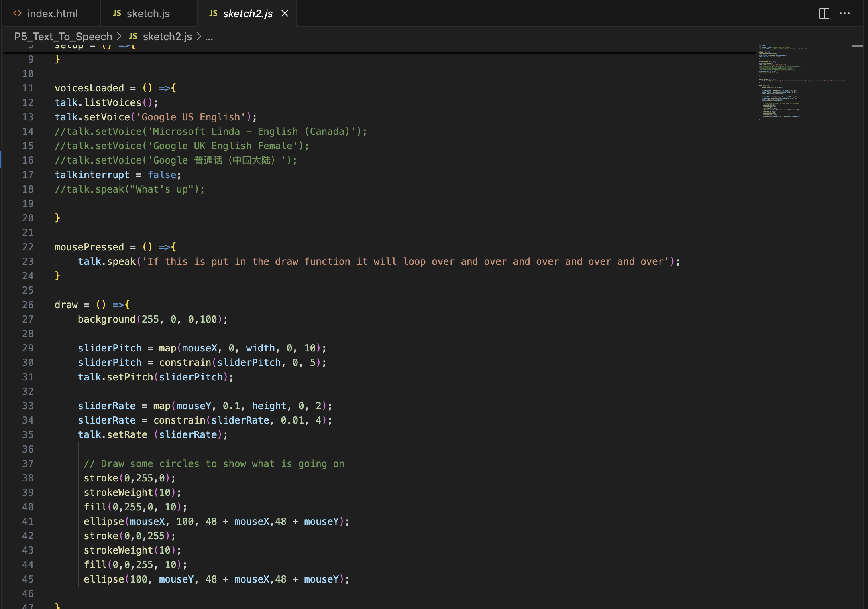Click line number 27 in the gutter
The image size is (868, 609).
pyautogui.click(x=28, y=319)
